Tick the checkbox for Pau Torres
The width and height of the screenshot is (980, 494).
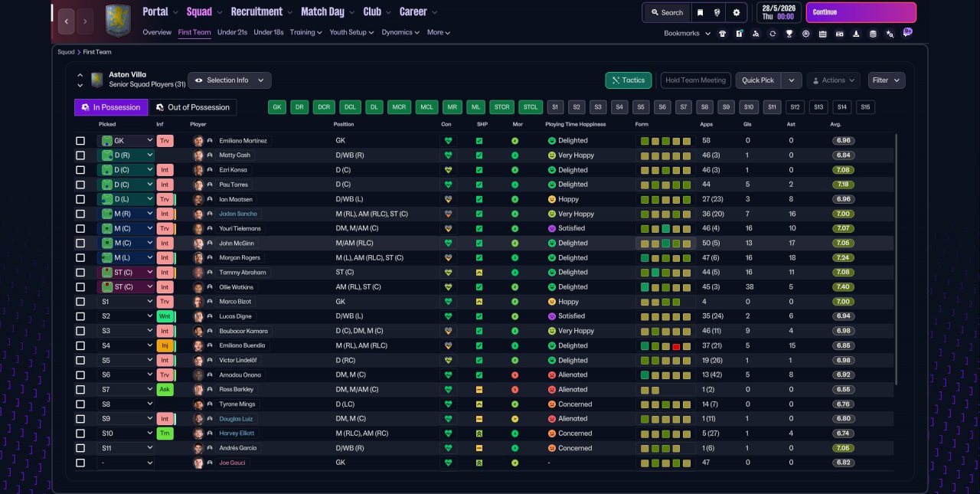coord(80,185)
